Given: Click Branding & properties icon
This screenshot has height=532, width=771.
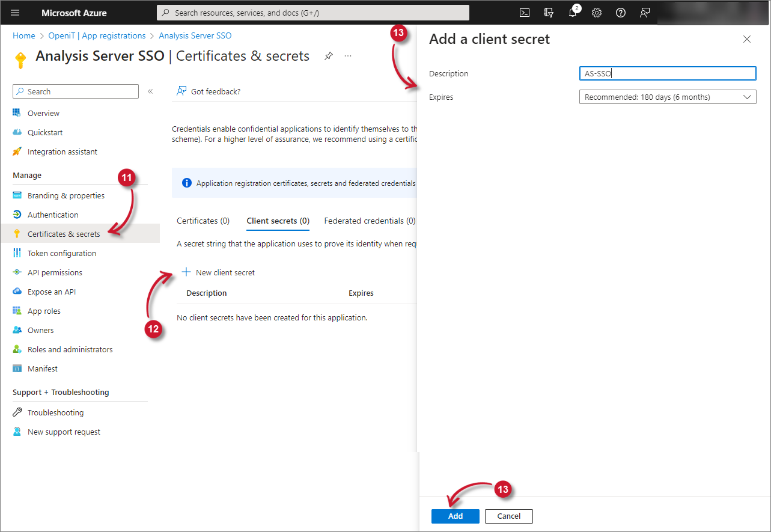Looking at the screenshot, I should (17, 195).
